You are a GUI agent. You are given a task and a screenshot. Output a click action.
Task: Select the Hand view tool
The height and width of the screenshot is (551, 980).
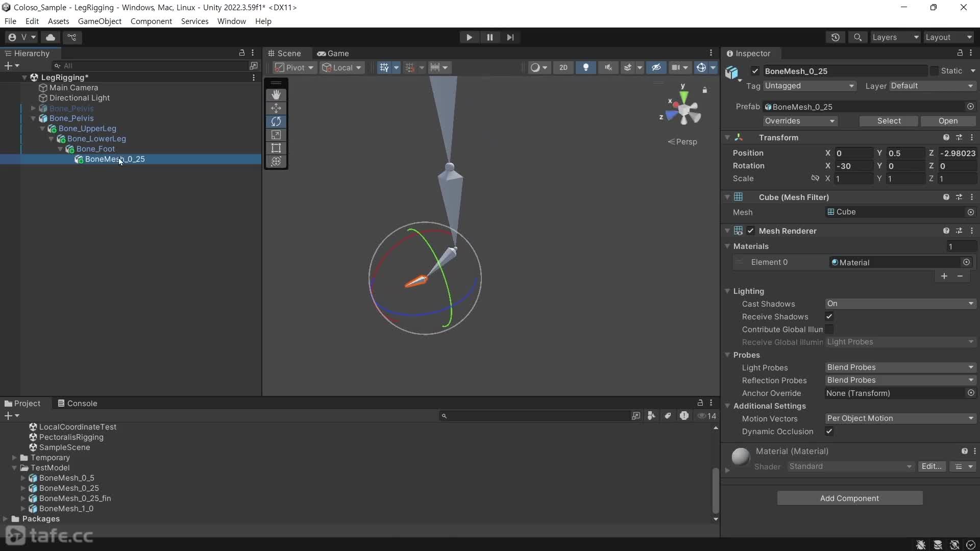(x=276, y=95)
